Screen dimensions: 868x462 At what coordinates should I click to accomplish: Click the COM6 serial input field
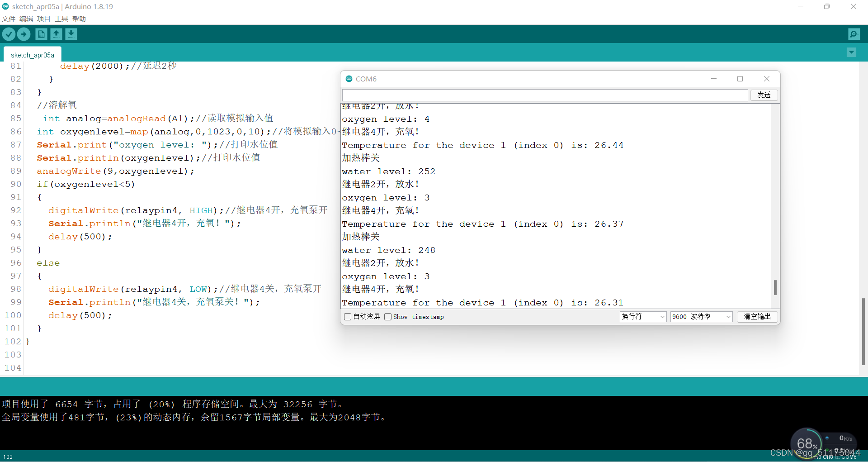click(x=545, y=95)
